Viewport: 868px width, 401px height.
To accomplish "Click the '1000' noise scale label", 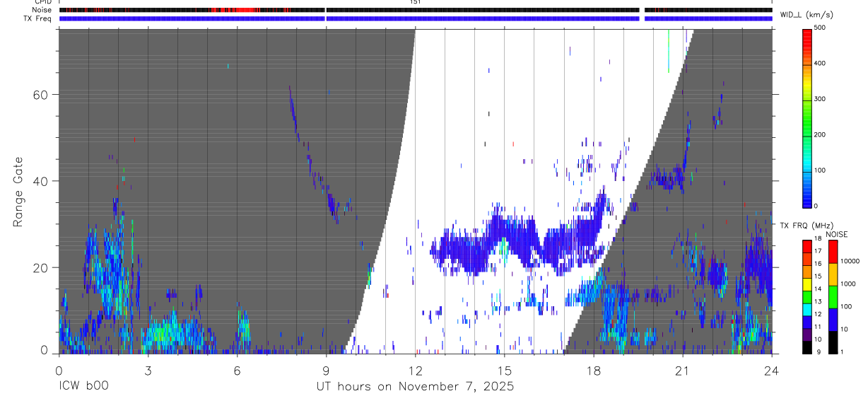I will click(848, 284).
